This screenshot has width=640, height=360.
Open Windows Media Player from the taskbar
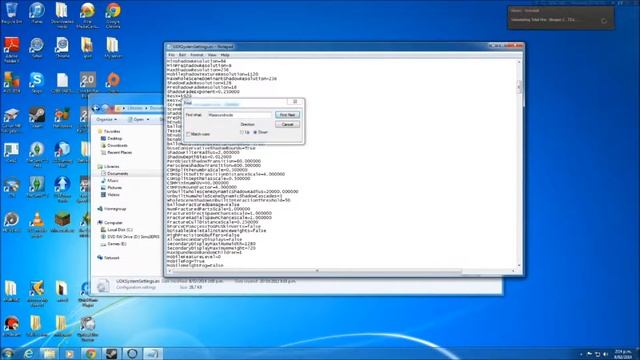tap(70, 354)
